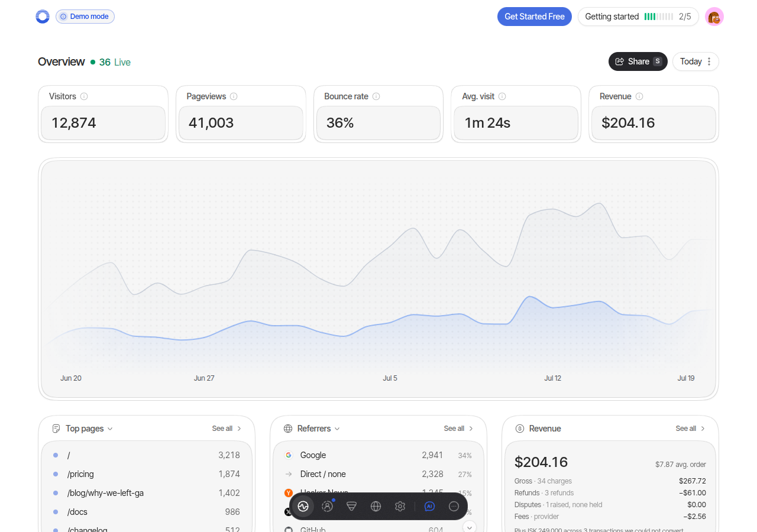
Task: Open the overview activity icon in dock
Action: pos(303,506)
